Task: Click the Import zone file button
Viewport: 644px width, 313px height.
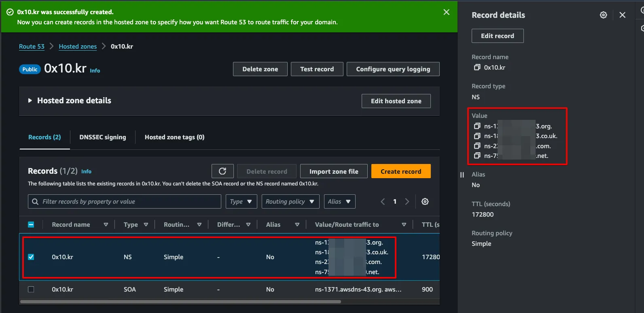Action: pyautogui.click(x=334, y=171)
